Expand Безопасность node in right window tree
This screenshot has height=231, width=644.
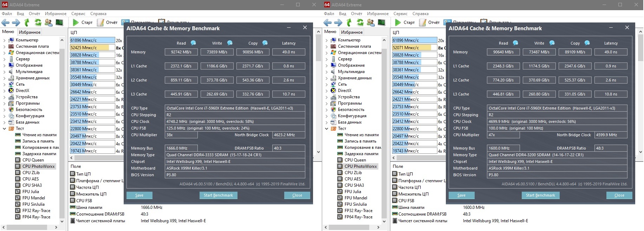(326, 110)
